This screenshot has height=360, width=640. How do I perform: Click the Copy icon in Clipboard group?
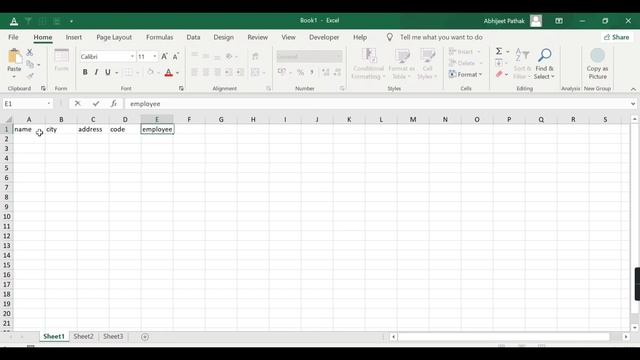coord(30,64)
